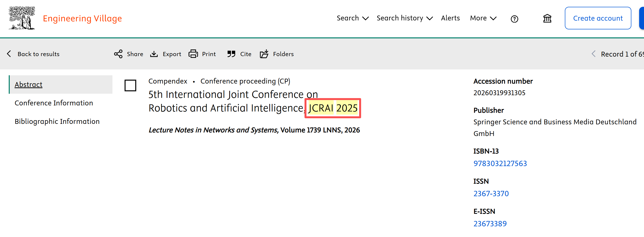Select Conference Information section
This screenshot has height=237, width=644.
[x=54, y=103]
